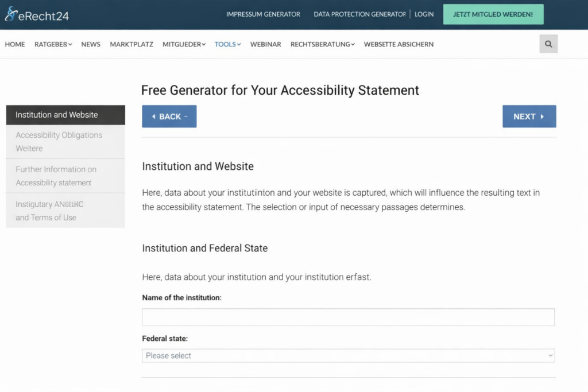Open the NEWS section
Image resolution: width=588 pixels, height=392 pixels.
[x=90, y=44]
